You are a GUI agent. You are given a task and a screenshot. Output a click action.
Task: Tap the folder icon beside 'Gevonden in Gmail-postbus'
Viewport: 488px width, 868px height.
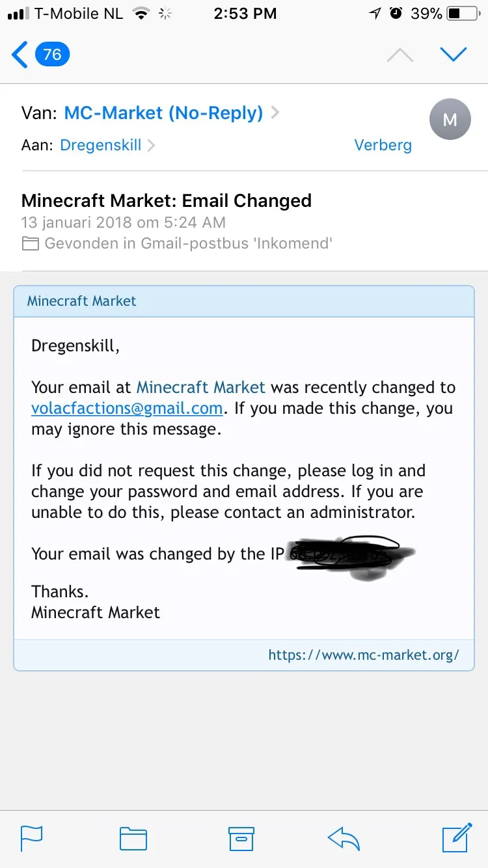click(x=30, y=244)
